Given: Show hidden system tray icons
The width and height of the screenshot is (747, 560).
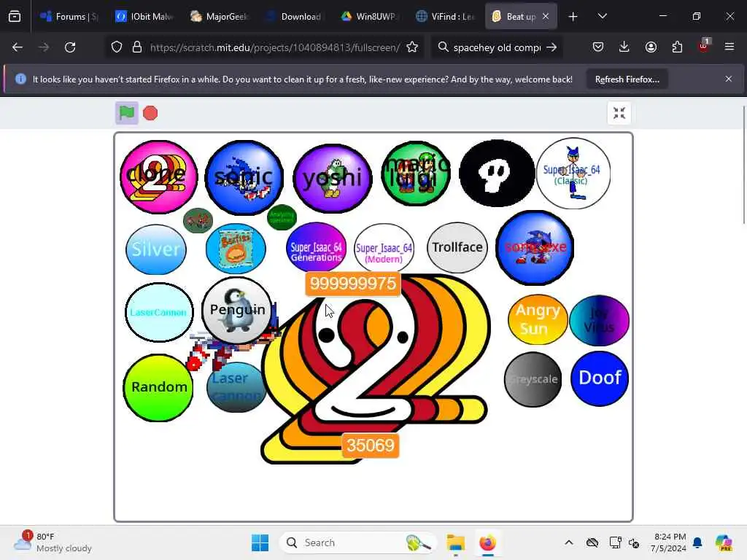Looking at the screenshot, I should [569, 542].
